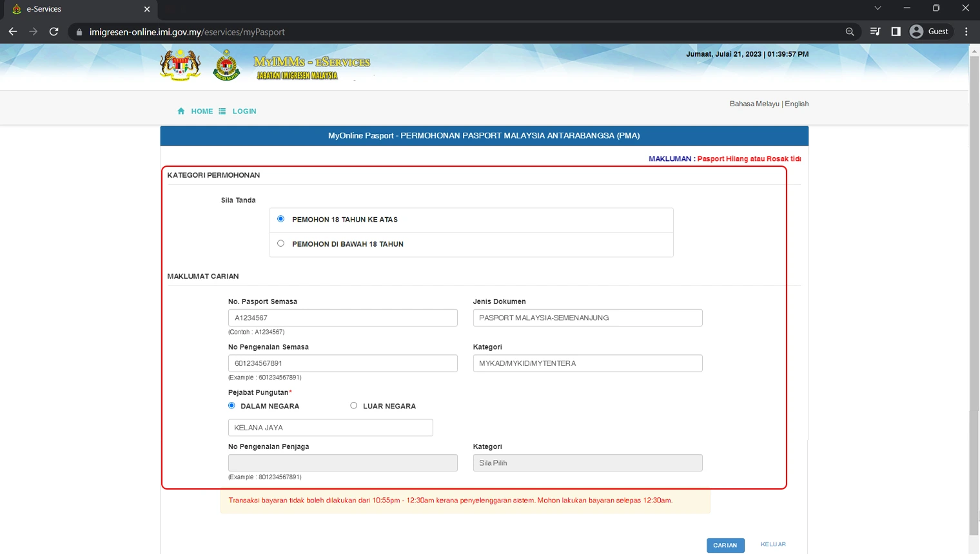Screen dimensions: 980x554
Task: Click the No. Pasport Semasa field
Action: (343, 318)
